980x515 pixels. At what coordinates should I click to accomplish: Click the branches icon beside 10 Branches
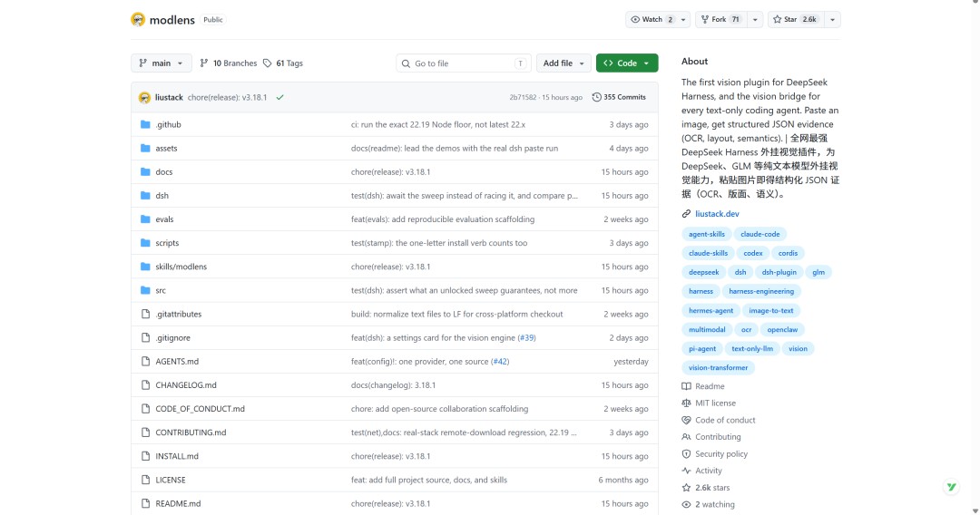point(204,63)
